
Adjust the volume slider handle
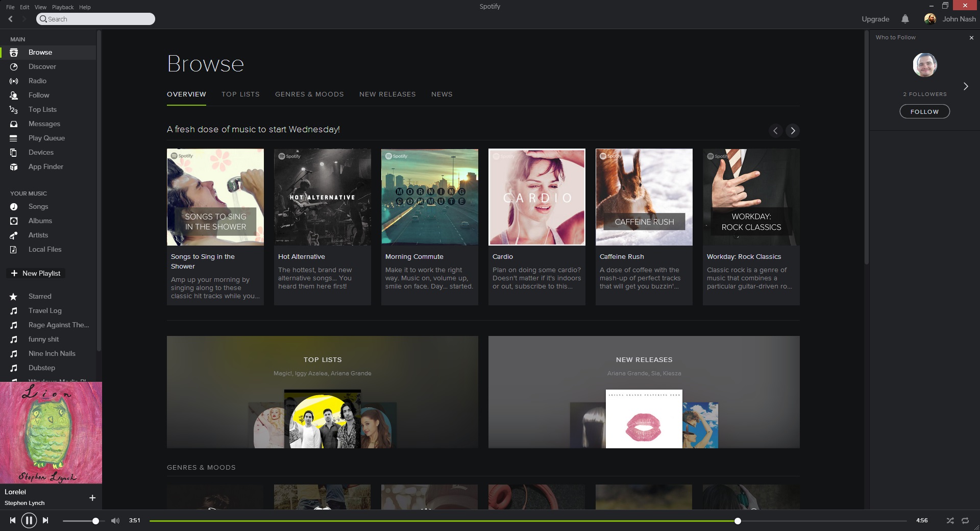tap(95, 521)
